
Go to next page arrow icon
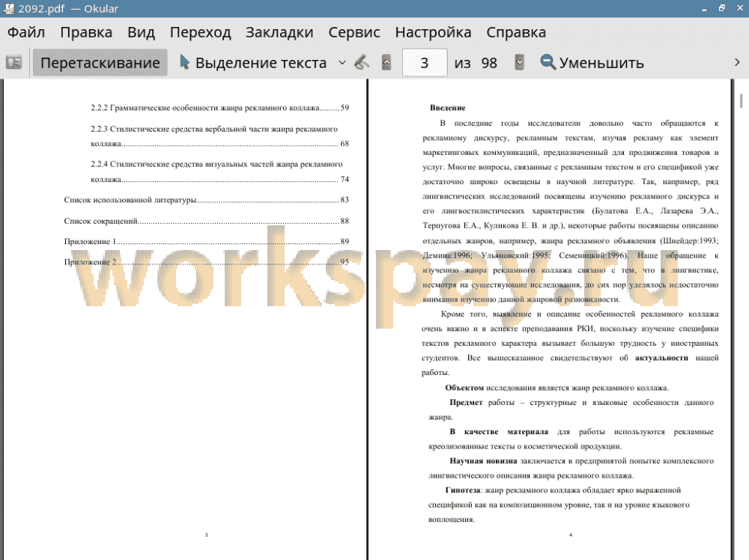coord(519,63)
